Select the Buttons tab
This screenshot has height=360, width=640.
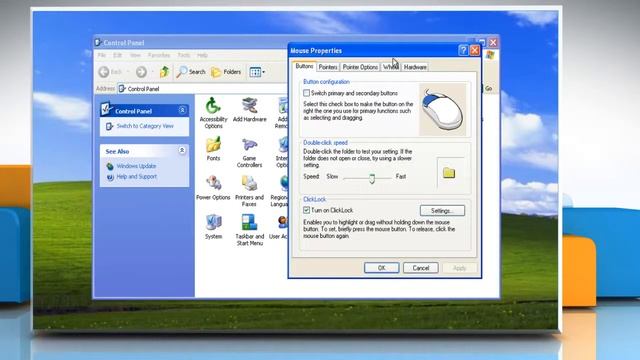point(304,66)
